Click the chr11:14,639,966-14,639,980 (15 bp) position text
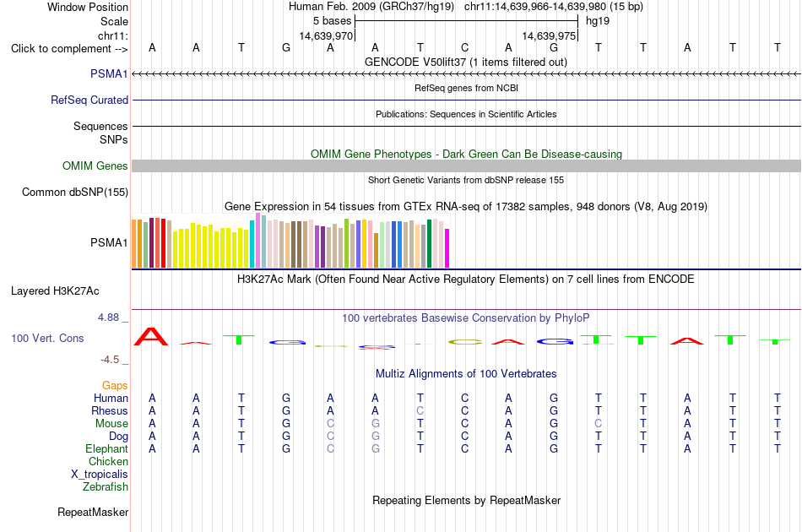802x532 pixels. [x=554, y=7]
